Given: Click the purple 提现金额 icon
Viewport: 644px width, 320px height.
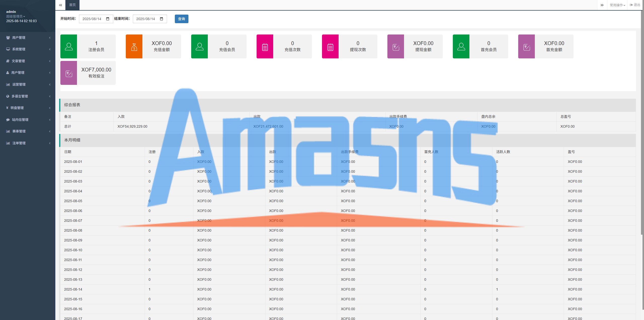Looking at the screenshot, I should point(396,47).
